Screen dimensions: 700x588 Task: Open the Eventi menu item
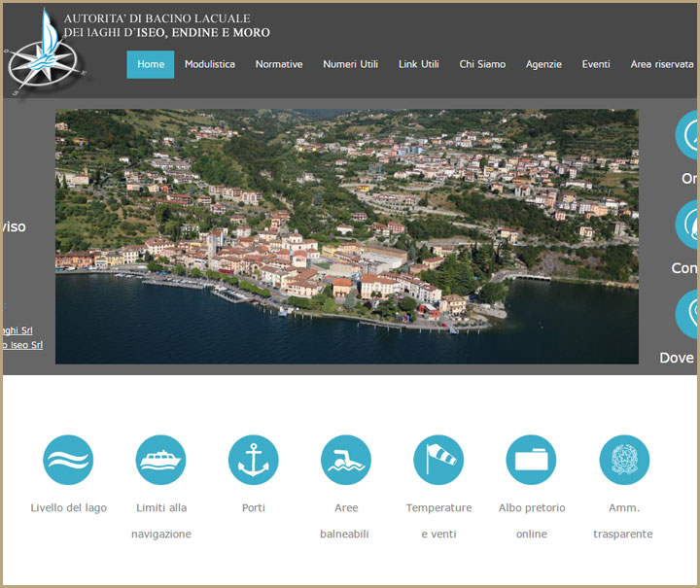(596, 64)
